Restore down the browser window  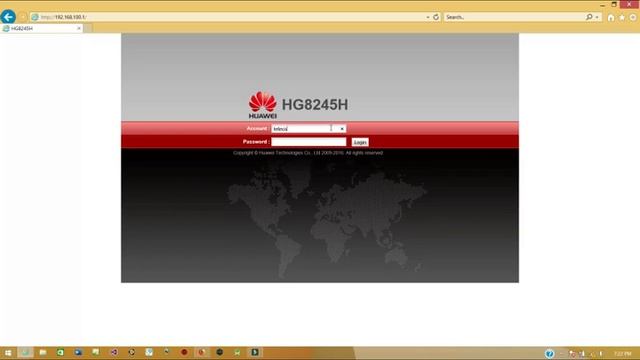coord(614,4)
